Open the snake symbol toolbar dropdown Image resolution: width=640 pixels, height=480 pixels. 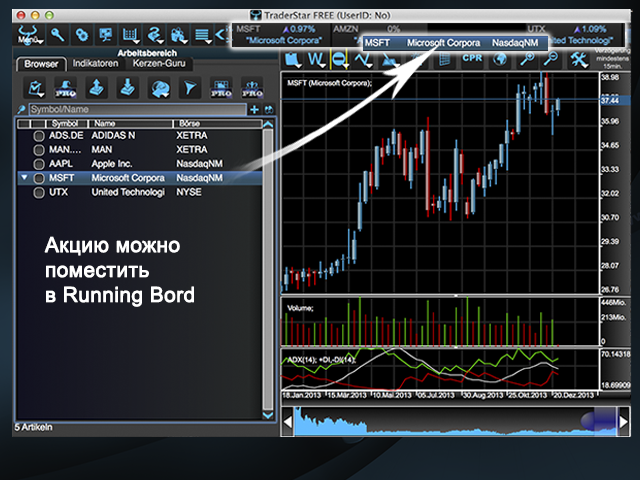[x=155, y=35]
